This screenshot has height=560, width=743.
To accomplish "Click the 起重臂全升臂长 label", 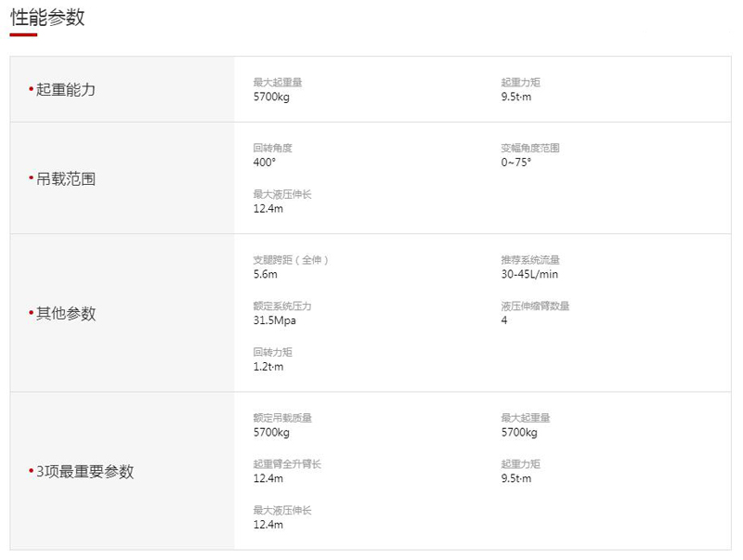I will [x=287, y=464].
